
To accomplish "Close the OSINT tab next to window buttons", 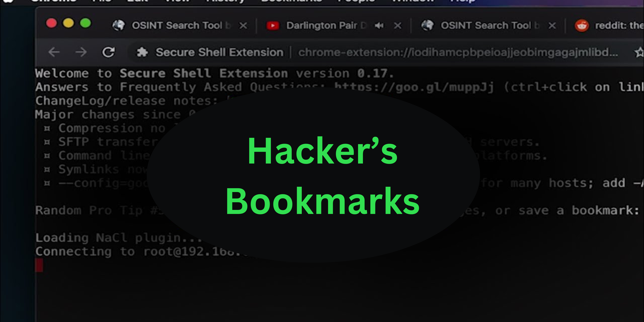I will click(x=243, y=25).
